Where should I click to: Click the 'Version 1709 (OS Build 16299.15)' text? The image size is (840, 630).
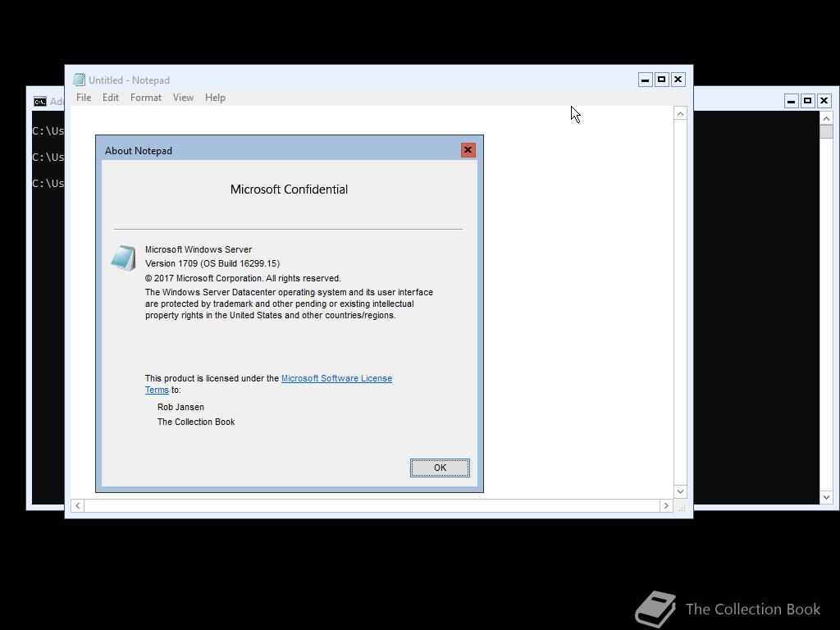(x=212, y=263)
